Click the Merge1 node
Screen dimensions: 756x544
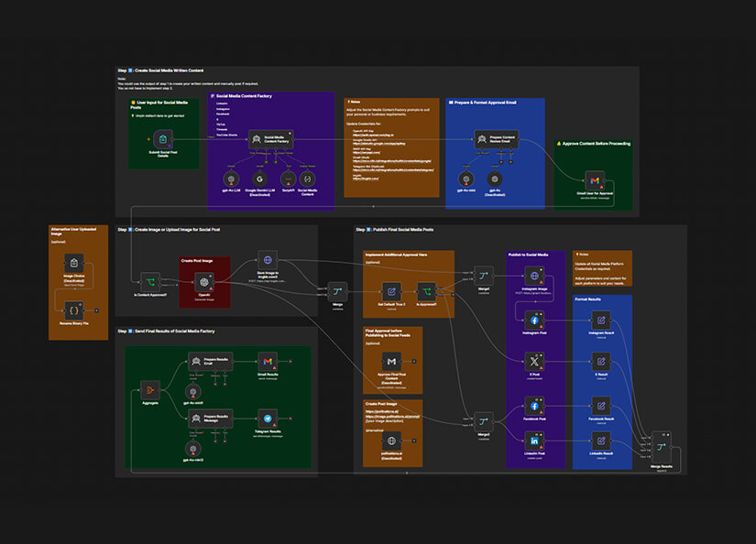click(484, 276)
